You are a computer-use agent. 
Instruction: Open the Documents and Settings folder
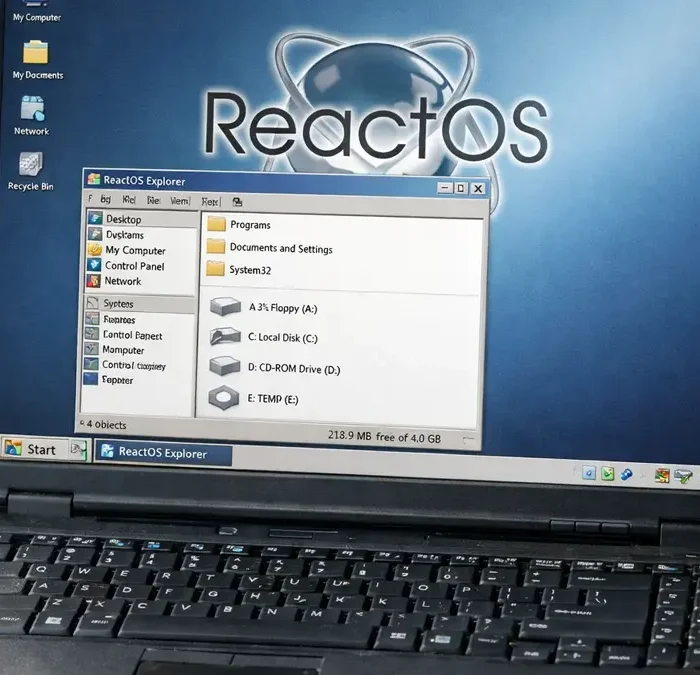pos(270,247)
